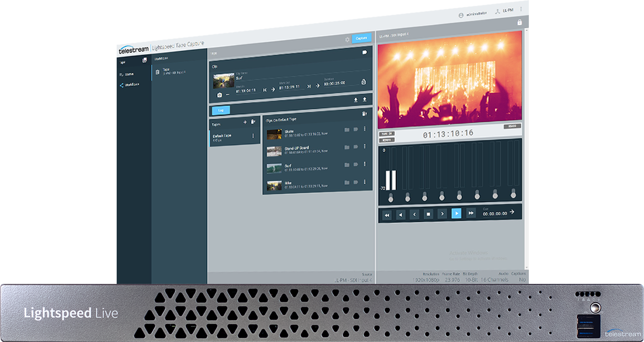The image size is (644, 342).
Task: Click the tag icon in the Tape header
Action: (x=365, y=52)
